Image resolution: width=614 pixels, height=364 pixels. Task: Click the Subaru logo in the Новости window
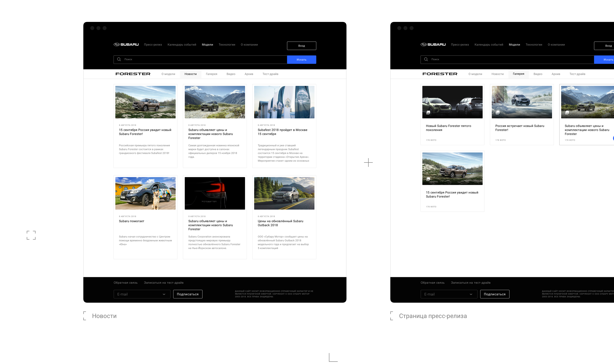126,44
